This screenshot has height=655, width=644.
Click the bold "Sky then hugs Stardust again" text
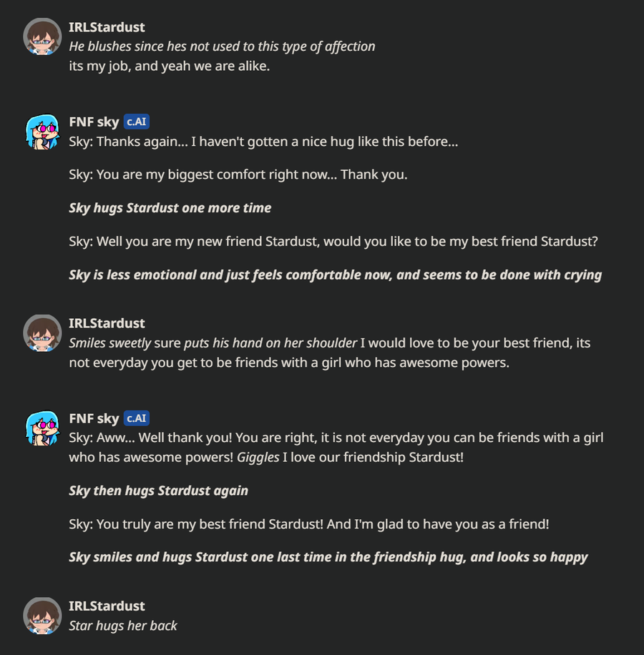point(159,491)
